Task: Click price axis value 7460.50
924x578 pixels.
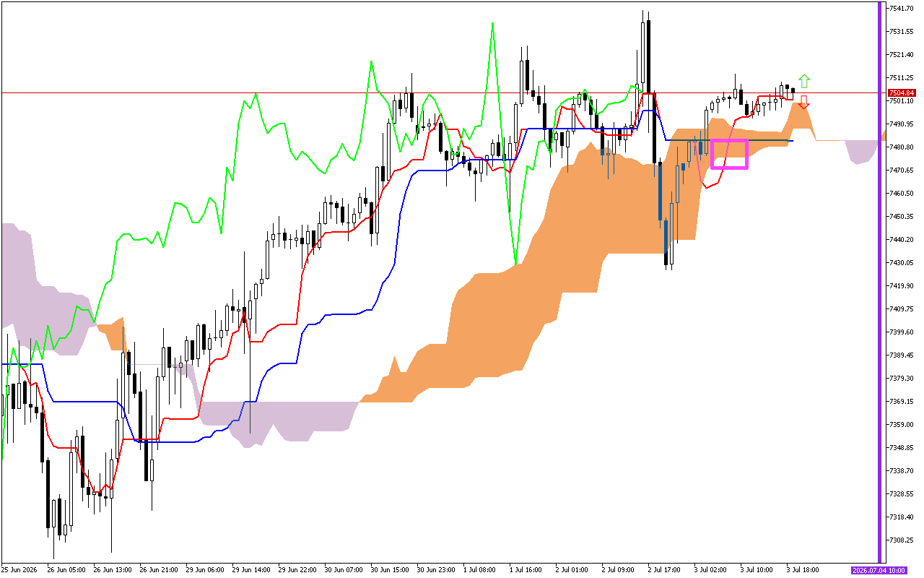Action: [902, 194]
